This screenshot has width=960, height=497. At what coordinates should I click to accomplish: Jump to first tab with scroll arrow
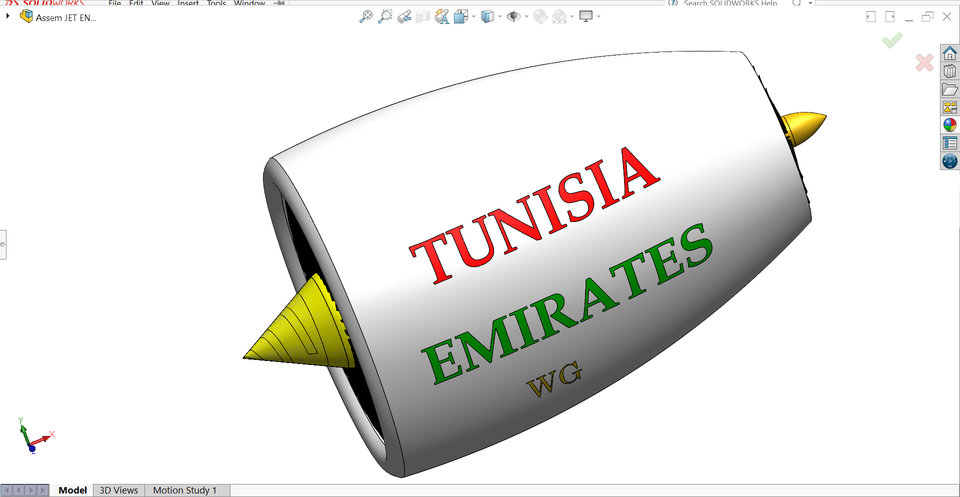(x=7, y=490)
